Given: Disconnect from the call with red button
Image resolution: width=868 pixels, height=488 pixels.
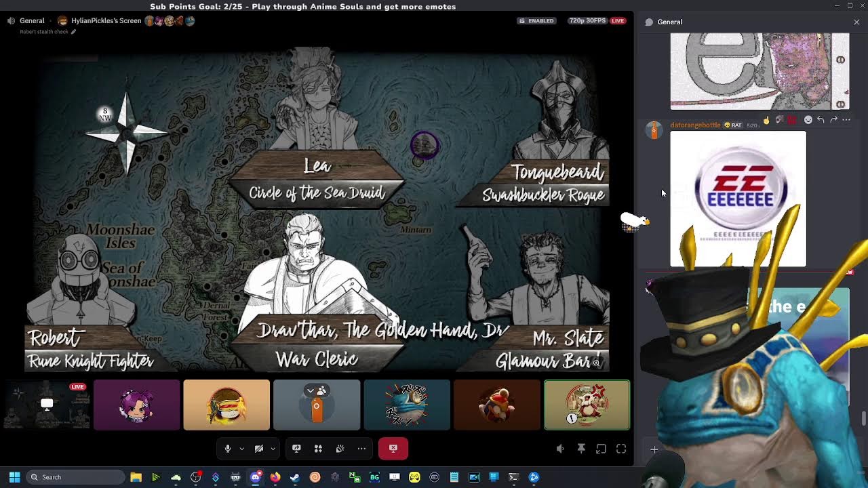Looking at the screenshot, I should tap(393, 448).
